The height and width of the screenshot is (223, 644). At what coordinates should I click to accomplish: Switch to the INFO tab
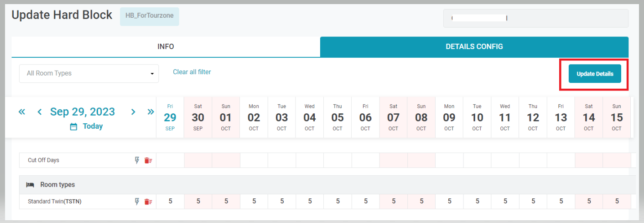[166, 47]
